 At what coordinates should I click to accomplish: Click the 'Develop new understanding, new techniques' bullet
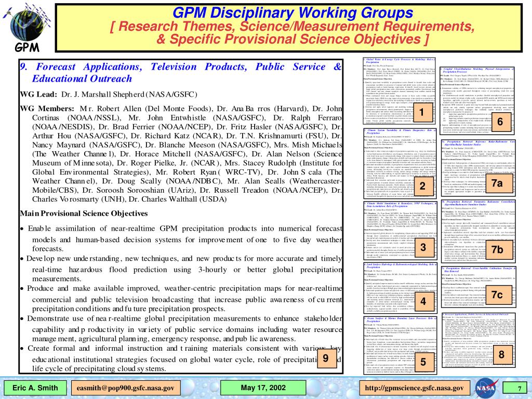click(x=181, y=269)
